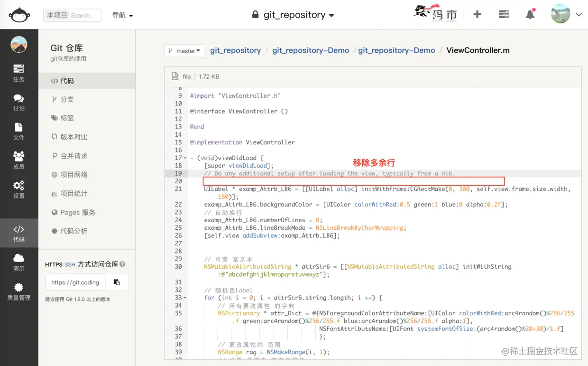Click line number 19 in gutter
Screen dimensions: 588x366
click(178, 173)
